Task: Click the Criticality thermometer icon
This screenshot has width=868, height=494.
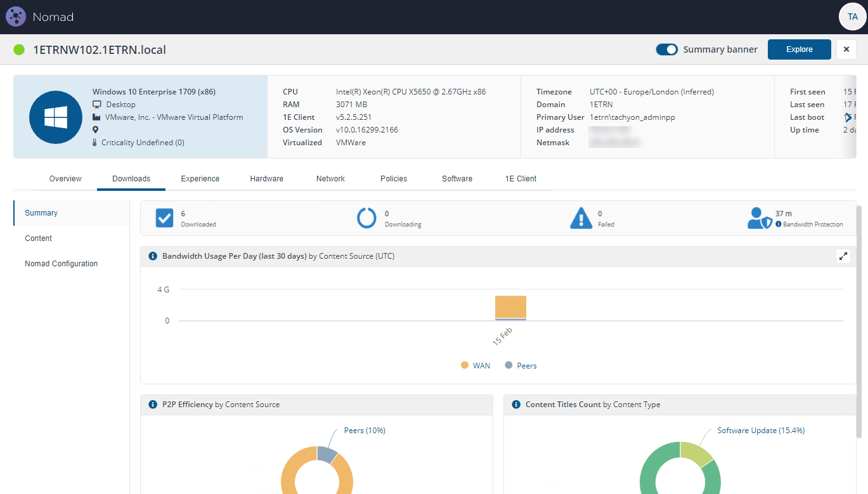Action: coord(95,143)
